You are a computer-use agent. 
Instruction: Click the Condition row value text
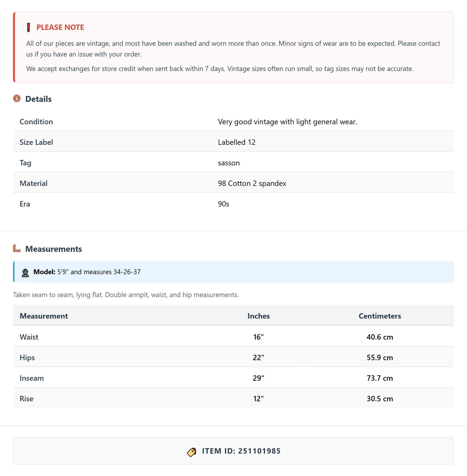(x=287, y=122)
